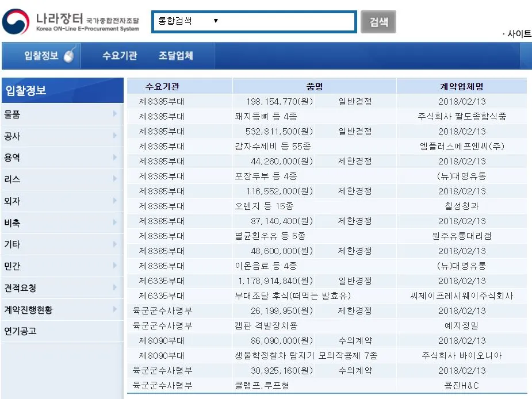Click contractor 씨제이프레시웨이주식회사
Screen dimensions: 532x399
tap(462, 296)
